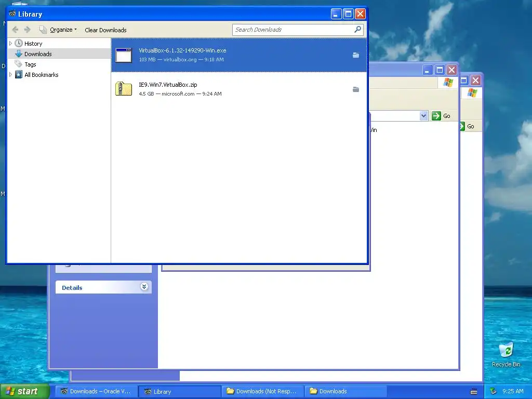Click Clear Downloads
532x399 pixels.
coord(105,30)
